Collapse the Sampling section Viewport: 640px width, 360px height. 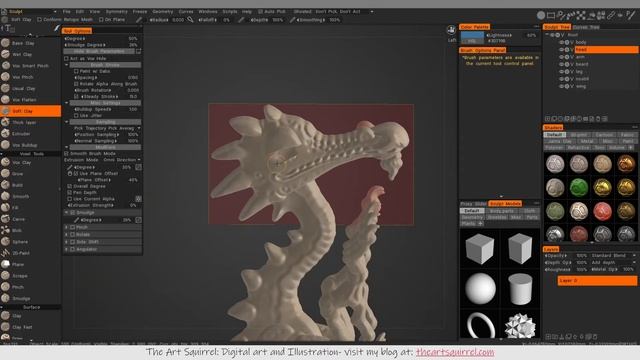(67, 122)
